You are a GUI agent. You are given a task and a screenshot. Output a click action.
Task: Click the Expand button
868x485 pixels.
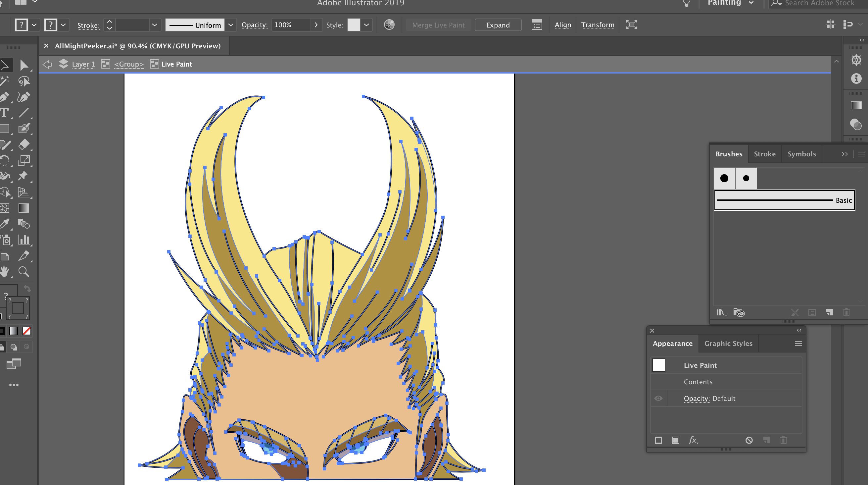pyautogui.click(x=498, y=25)
